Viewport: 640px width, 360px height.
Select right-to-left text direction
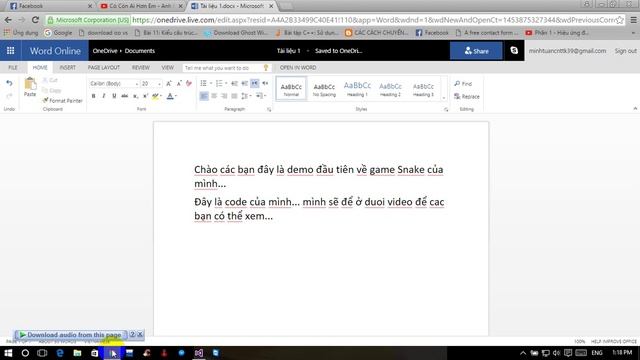tap(265, 83)
